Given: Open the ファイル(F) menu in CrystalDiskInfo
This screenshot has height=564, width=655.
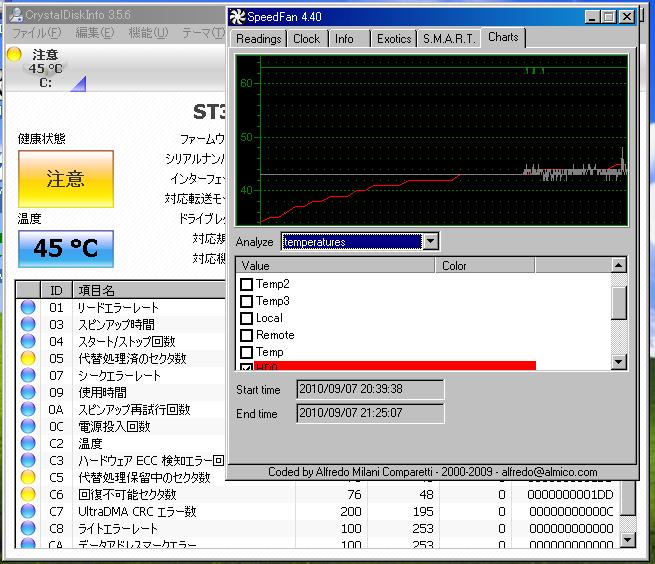Looking at the screenshot, I should pyautogui.click(x=36, y=33).
